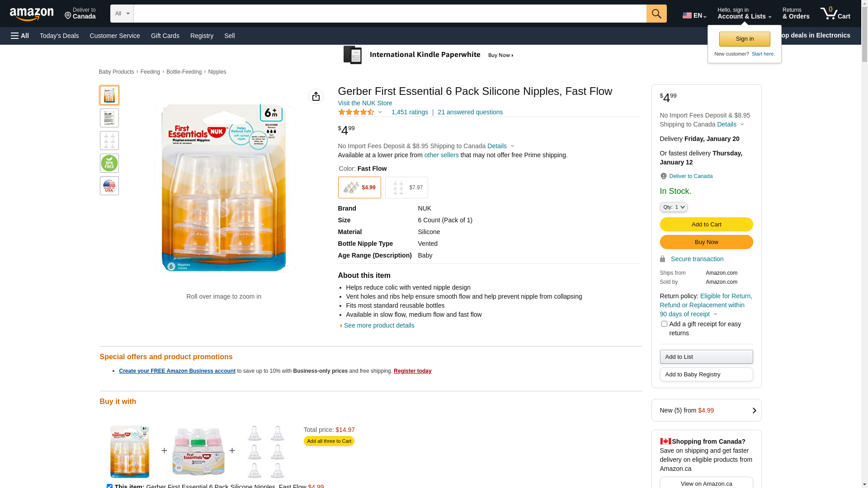Expand the EN language selector
Image resolution: width=868 pixels, height=488 pixels.
694,15
